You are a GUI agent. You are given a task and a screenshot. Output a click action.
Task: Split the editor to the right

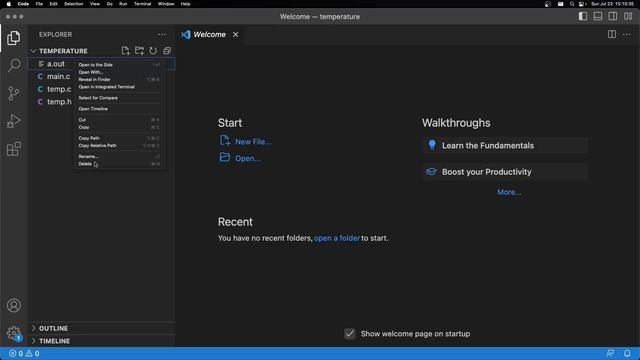[x=612, y=35]
